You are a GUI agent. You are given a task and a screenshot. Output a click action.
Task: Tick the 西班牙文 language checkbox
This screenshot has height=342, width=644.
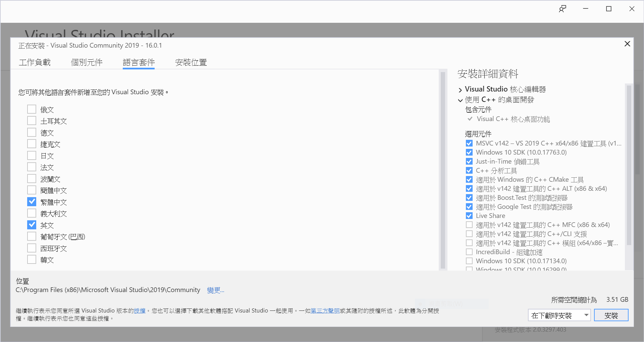32,248
